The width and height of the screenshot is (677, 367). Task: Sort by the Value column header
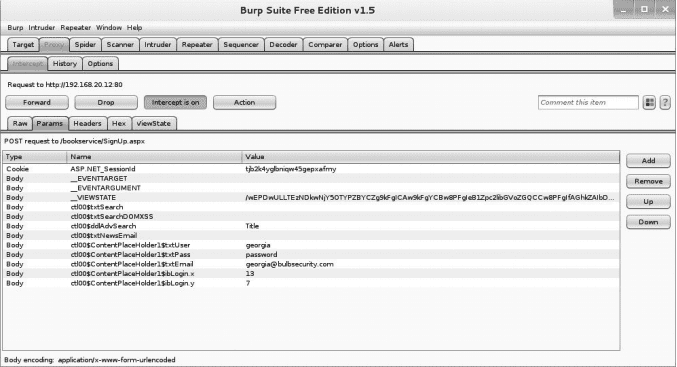[x=430, y=157]
